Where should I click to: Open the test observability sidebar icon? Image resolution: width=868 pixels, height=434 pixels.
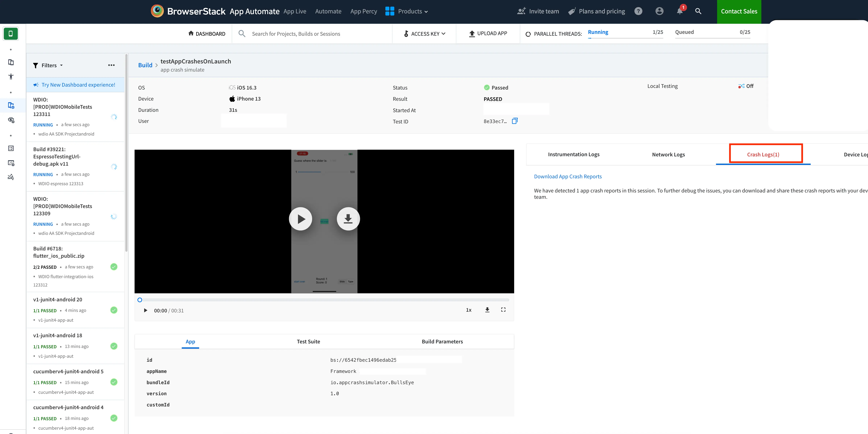(11, 163)
